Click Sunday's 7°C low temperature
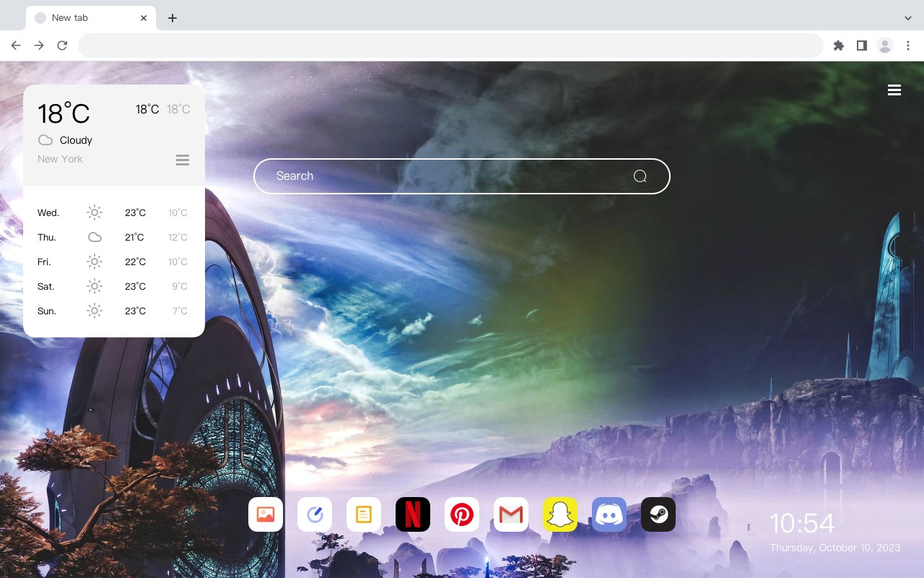Screen dimensions: 924x578 point(180,311)
